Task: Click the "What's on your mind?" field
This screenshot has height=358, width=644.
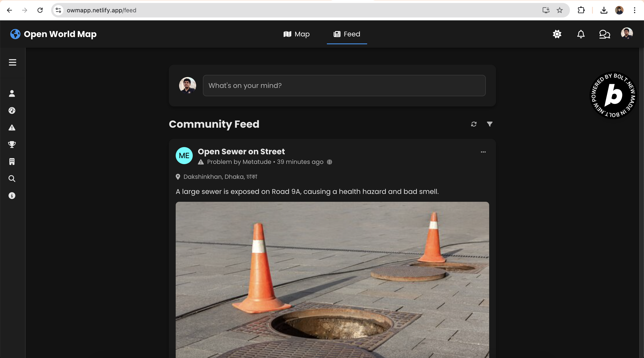Action: click(x=344, y=85)
